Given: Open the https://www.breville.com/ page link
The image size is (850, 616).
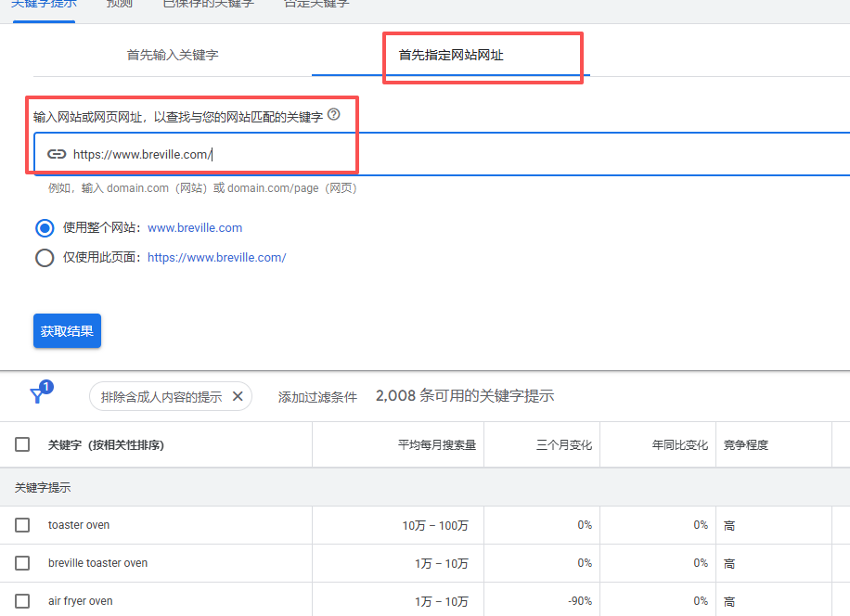Looking at the screenshot, I should coord(216,257).
